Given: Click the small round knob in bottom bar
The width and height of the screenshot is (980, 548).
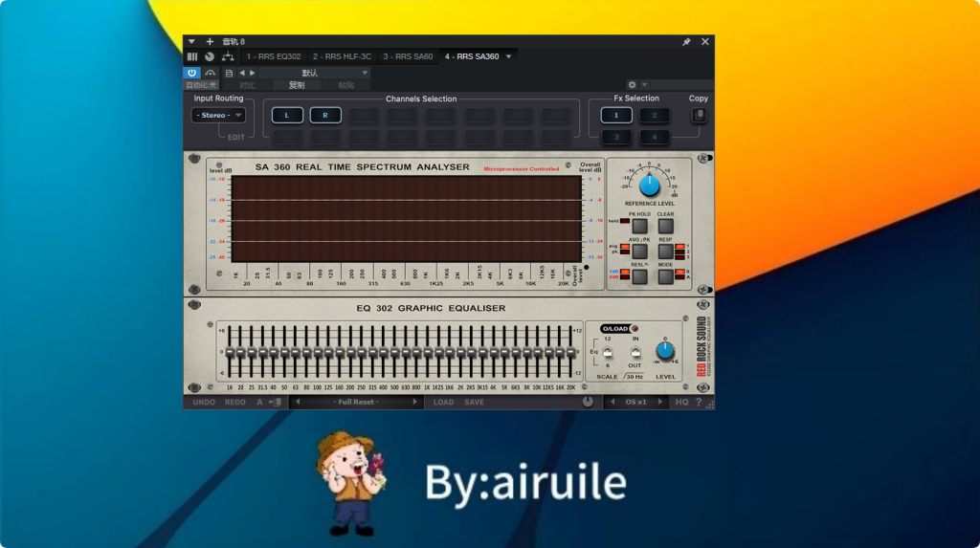Looking at the screenshot, I should pyautogui.click(x=588, y=402).
